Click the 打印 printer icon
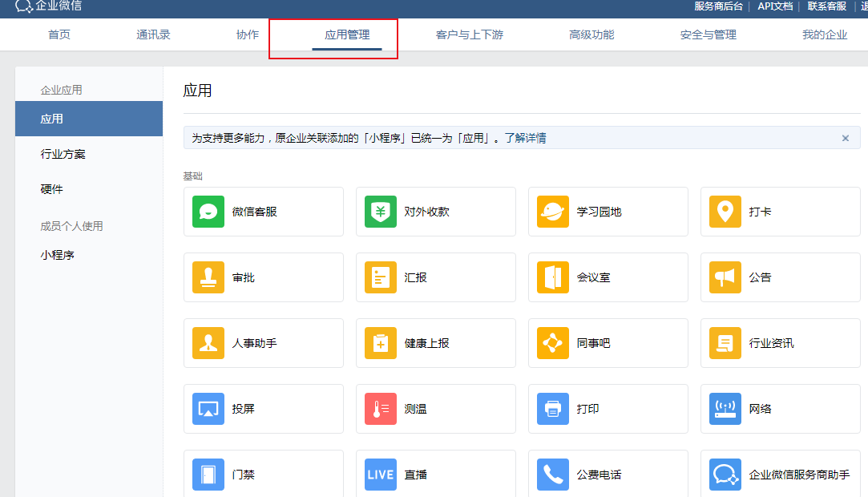Image resolution: width=868 pixels, height=497 pixels. click(x=552, y=409)
